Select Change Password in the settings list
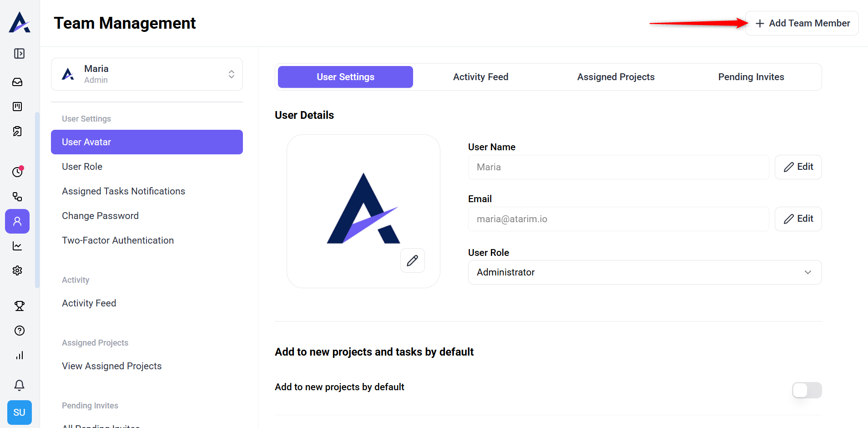Viewport: 868px width, 428px height. tap(100, 216)
